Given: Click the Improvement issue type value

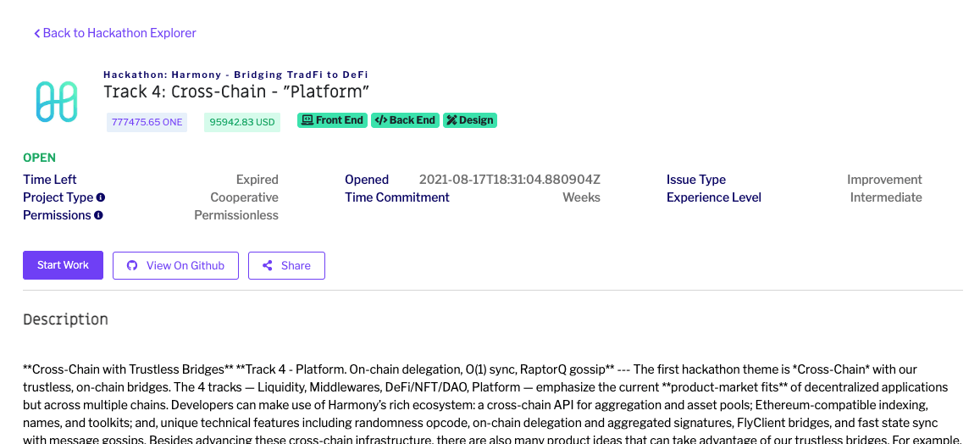Looking at the screenshot, I should point(884,180).
